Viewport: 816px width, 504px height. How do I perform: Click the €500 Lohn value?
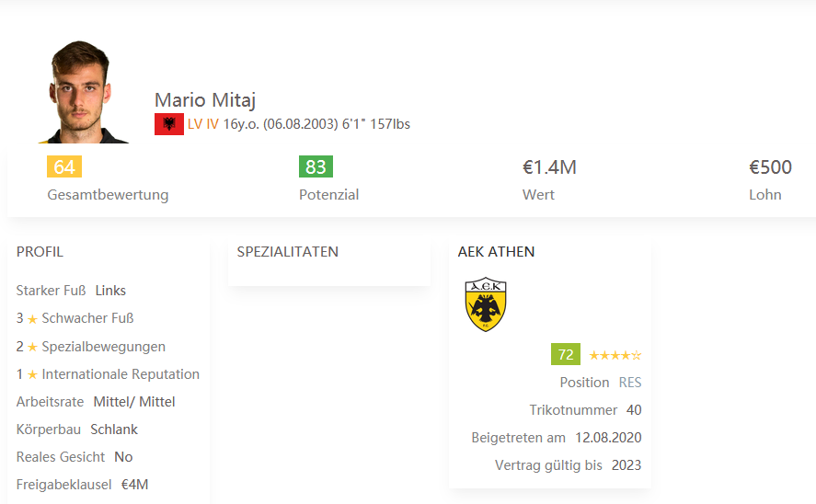[x=770, y=167]
